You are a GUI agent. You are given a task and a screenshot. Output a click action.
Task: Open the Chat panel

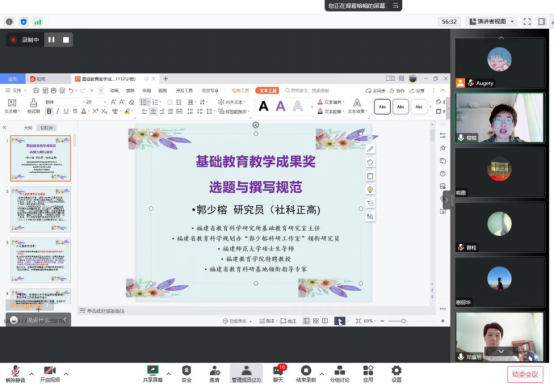point(278,374)
